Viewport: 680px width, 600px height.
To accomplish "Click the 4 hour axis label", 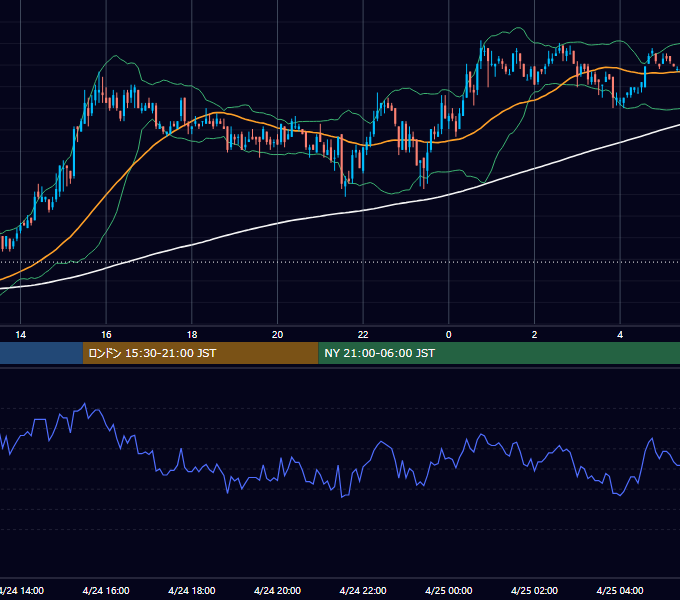I will click(x=620, y=335).
